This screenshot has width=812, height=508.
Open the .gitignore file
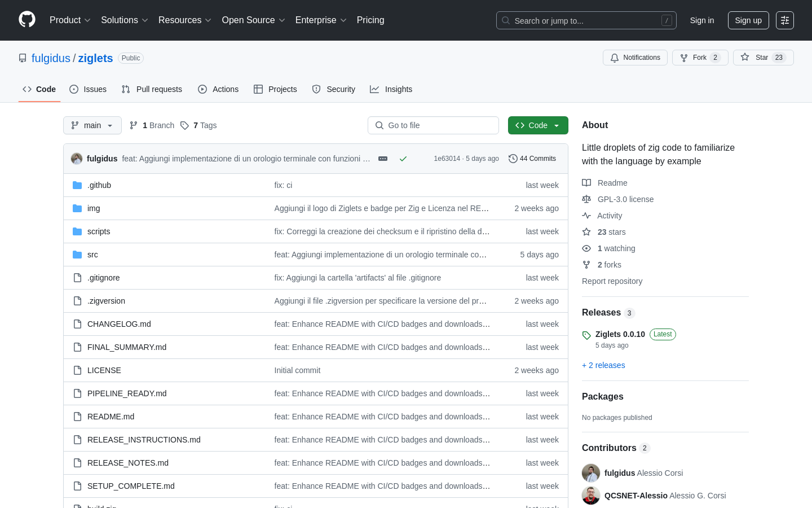click(104, 278)
